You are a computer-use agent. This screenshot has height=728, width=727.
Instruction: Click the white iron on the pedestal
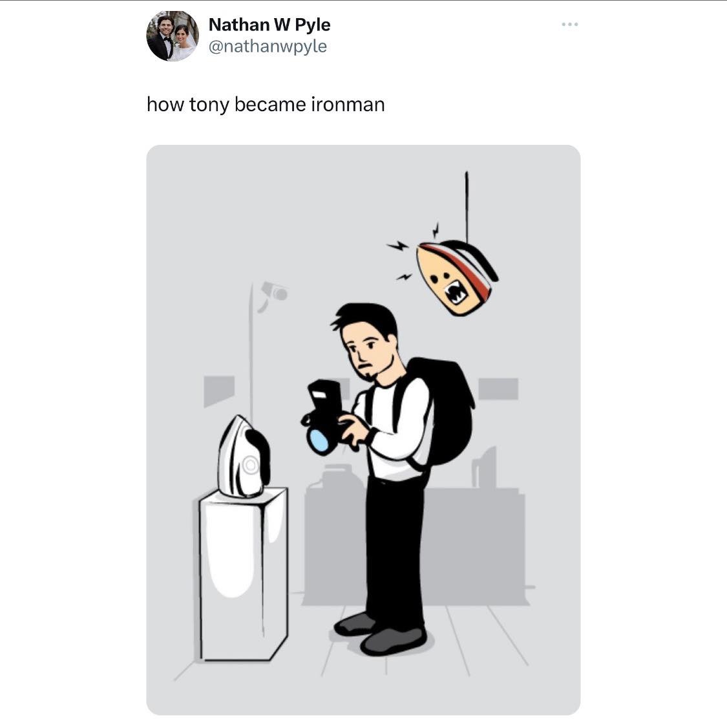244,457
